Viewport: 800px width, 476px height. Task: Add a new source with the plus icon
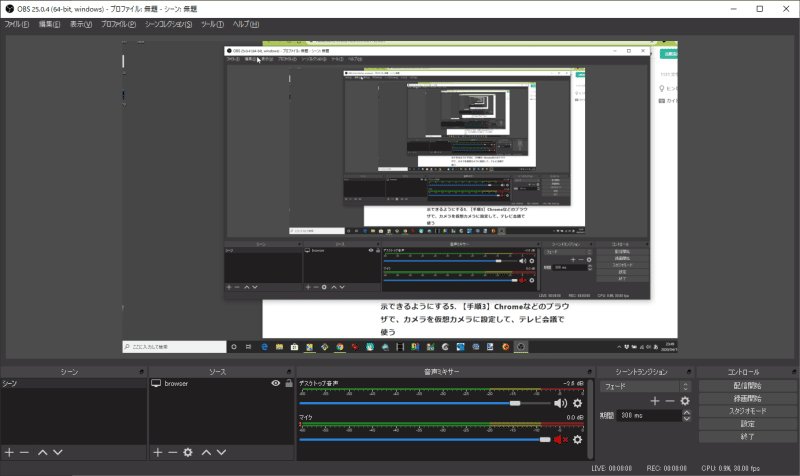[158, 452]
